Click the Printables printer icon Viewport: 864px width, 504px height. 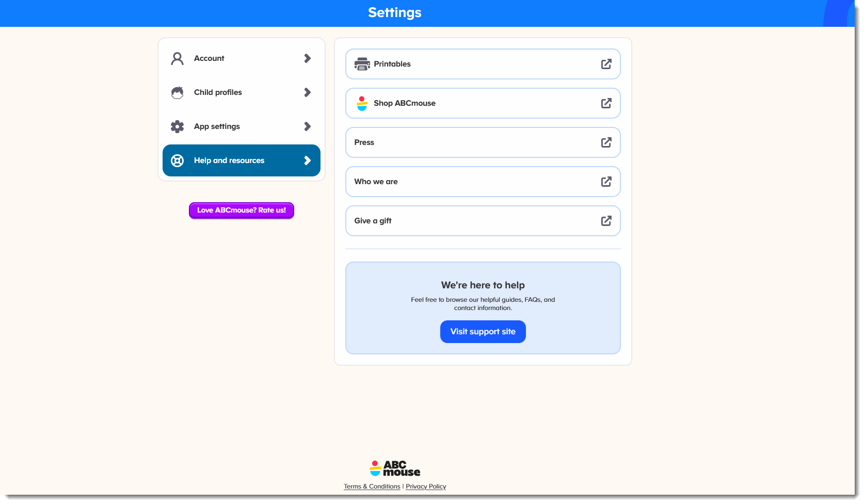pos(362,64)
